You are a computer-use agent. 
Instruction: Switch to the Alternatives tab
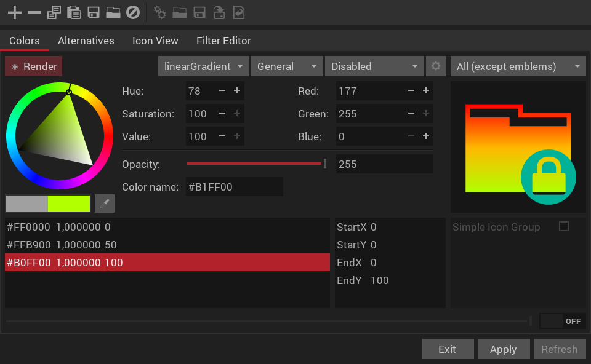86,41
